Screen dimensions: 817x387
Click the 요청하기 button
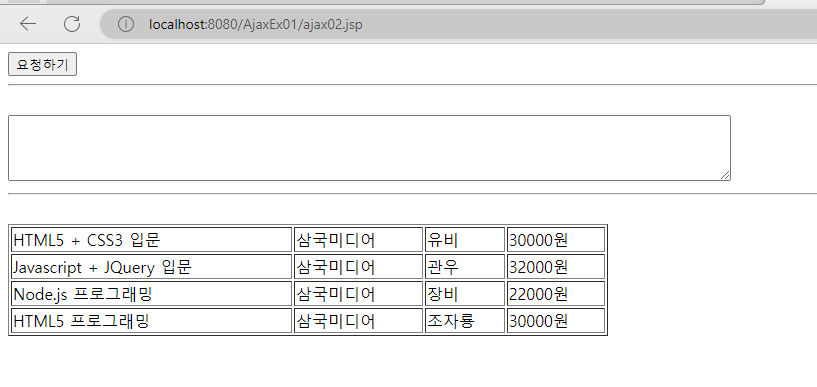click(x=43, y=64)
